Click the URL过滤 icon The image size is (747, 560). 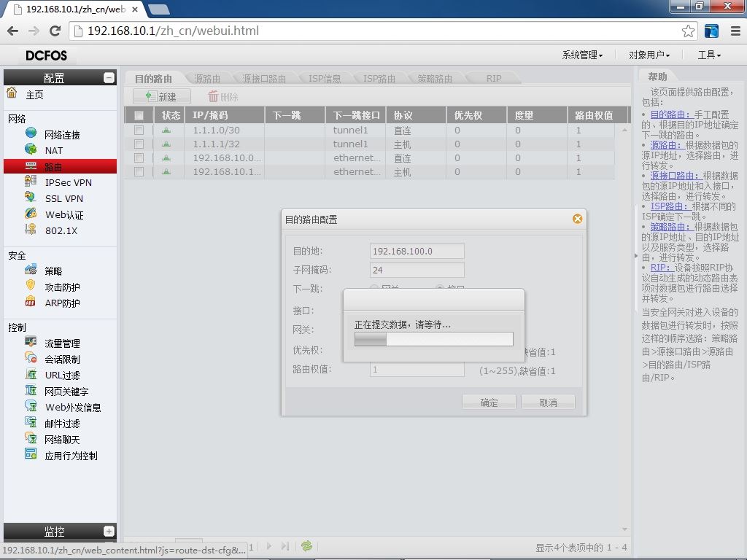31,374
